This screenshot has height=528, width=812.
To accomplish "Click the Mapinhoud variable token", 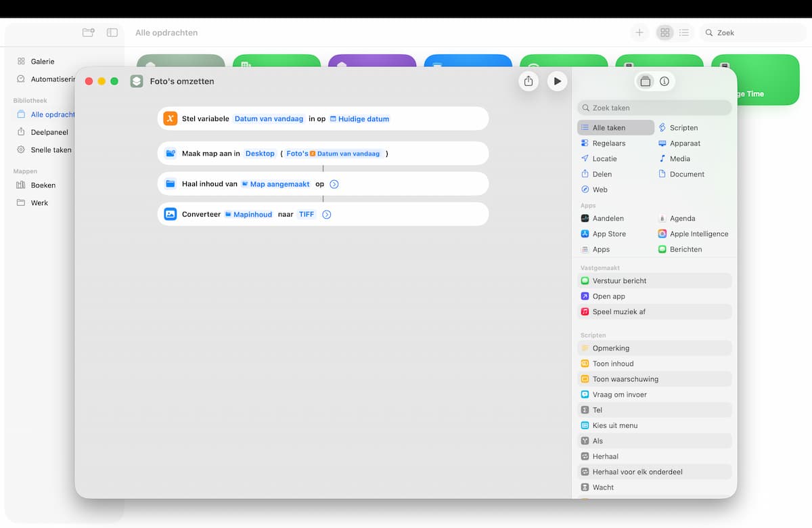I will (248, 215).
